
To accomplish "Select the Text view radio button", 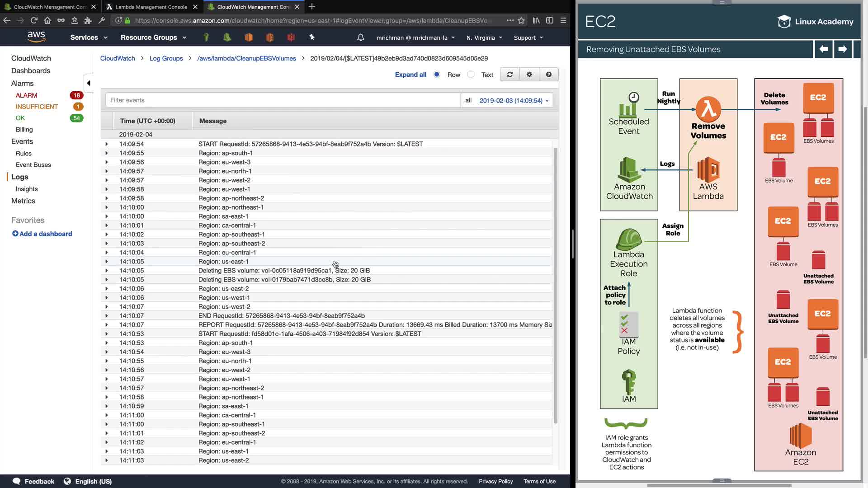I will click(471, 75).
